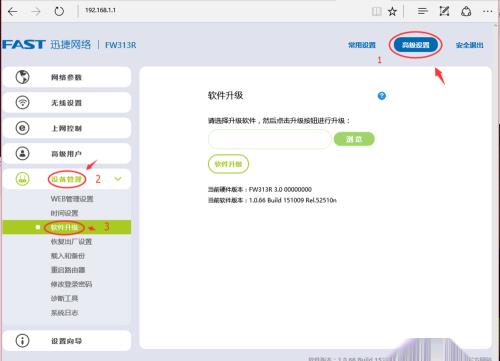Click the share bell-shaped icon
Screen dimensions: 500x361
coord(466,12)
